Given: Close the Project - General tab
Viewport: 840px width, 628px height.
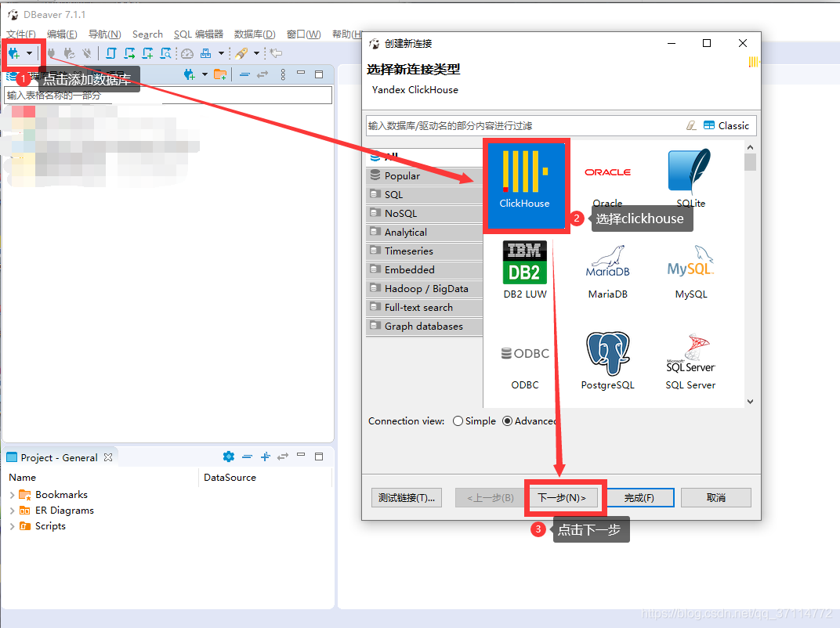Looking at the screenshot, I should pos(108,457).
